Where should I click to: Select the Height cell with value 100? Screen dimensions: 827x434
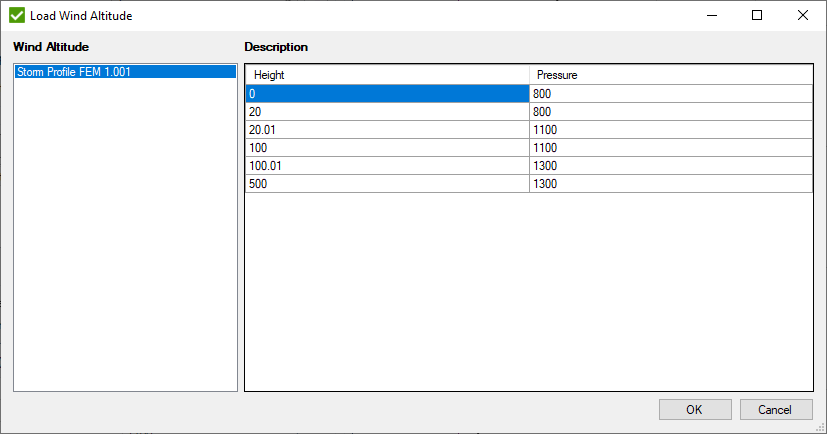tap(387, 148)
